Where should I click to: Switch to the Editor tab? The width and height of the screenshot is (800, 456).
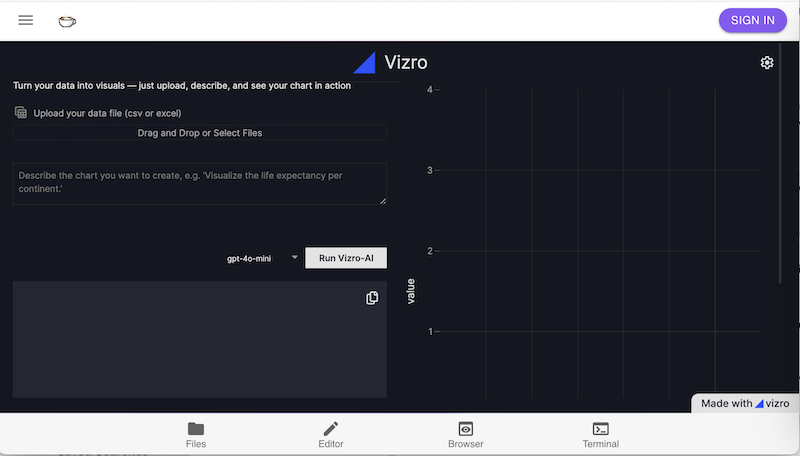(331, 435)
